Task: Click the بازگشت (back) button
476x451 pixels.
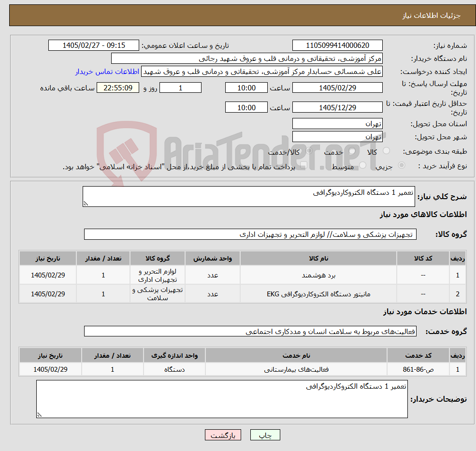Action: (223, 435)
